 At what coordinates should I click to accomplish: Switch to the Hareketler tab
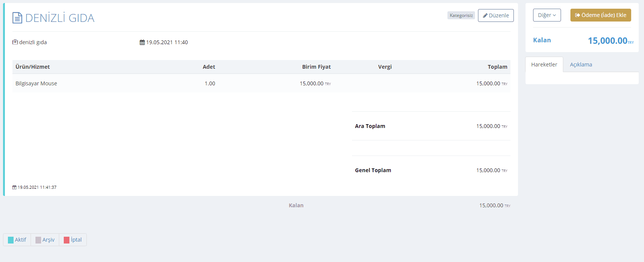tap(544, 65)
